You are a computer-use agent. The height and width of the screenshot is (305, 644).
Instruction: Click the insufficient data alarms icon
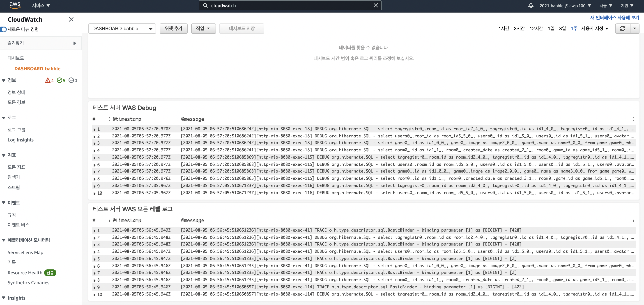click(71, 80)
